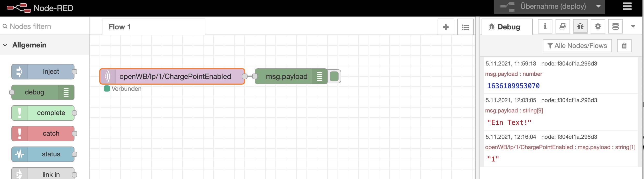The width and height of the screenshot is (644, 179).
Task: Click the msg.payload : number label
Action: tap(514, 74)
